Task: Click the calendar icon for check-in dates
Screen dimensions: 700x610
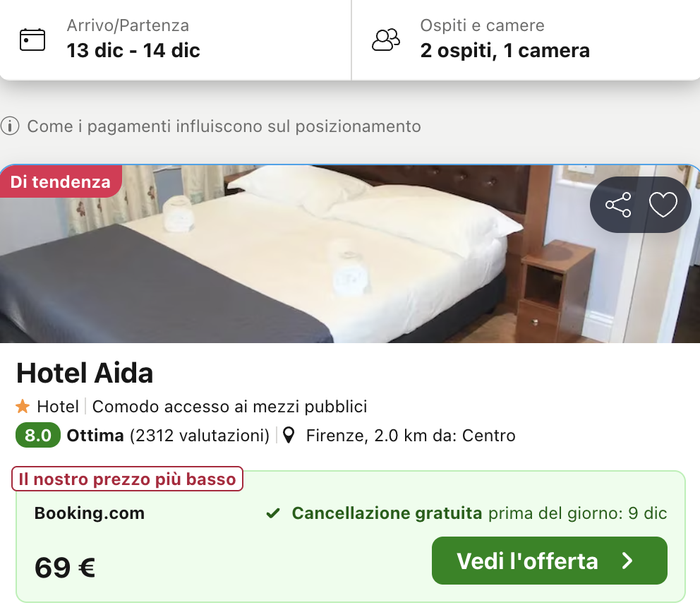Action: [x=32, y=40]
